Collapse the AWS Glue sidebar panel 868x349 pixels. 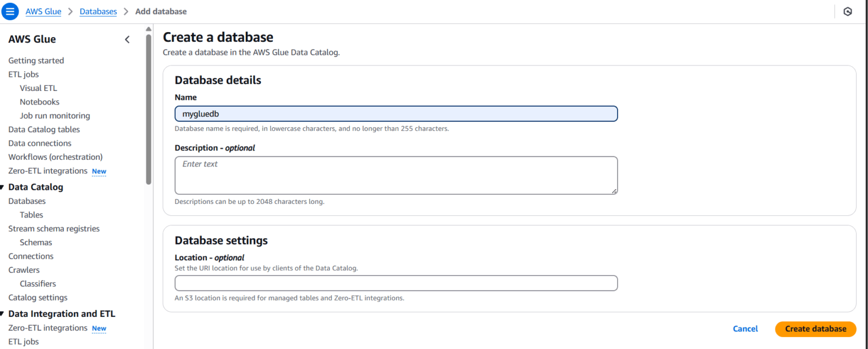pyautogui.click(x=127, y=40)
